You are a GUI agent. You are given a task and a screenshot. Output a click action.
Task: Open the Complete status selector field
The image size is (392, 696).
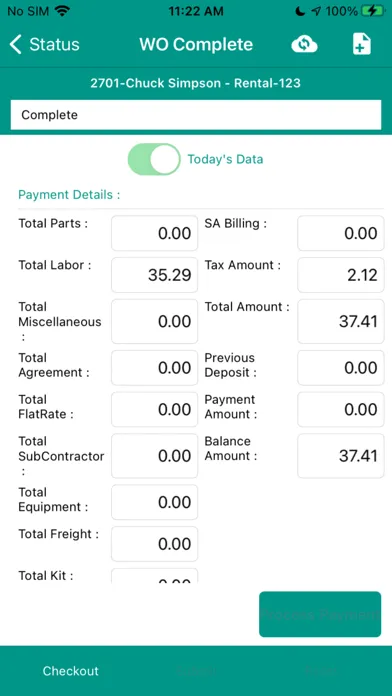[196, 115]
